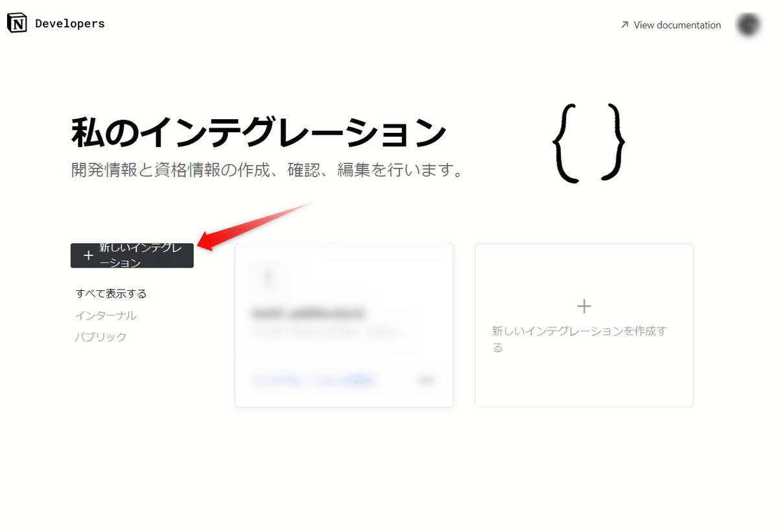
Task: Click the 新しいインテグレーションを作成する card
Action: pos(584,325)
